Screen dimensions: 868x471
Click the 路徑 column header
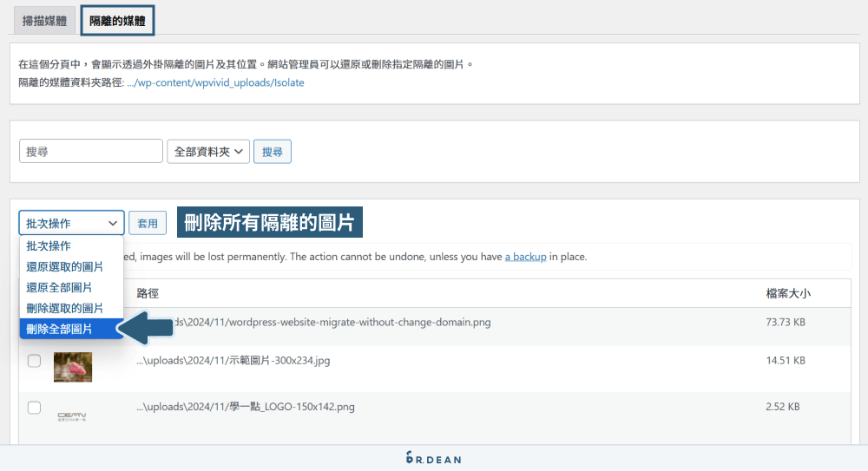click(148, 293)
